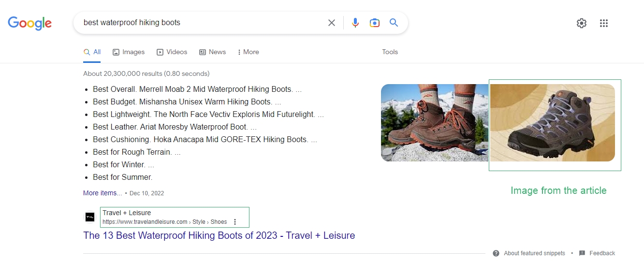Switch to the Images tab
Image resolution: width=644 pixels, height=262 pixels.
(129, 52)
